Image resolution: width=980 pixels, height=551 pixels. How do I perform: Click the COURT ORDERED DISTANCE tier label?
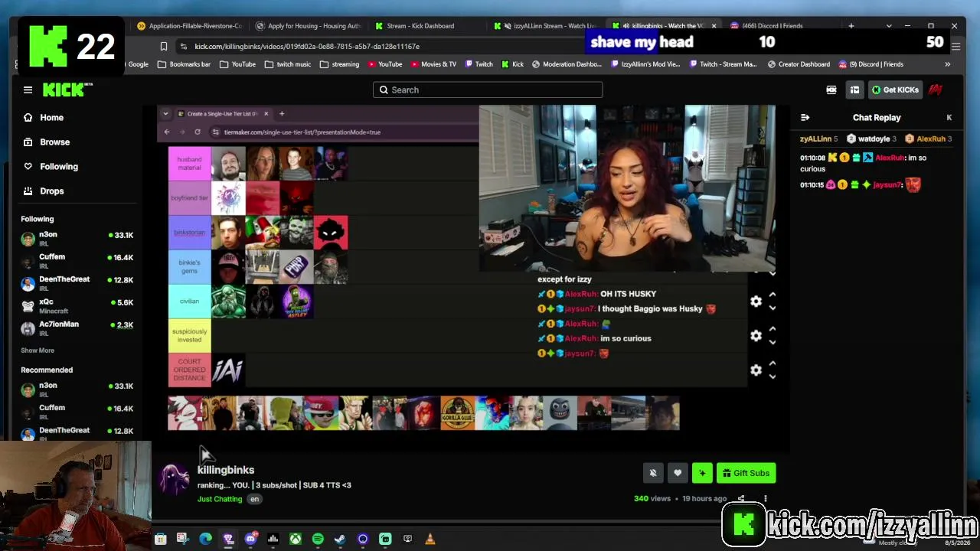[189, 370]
